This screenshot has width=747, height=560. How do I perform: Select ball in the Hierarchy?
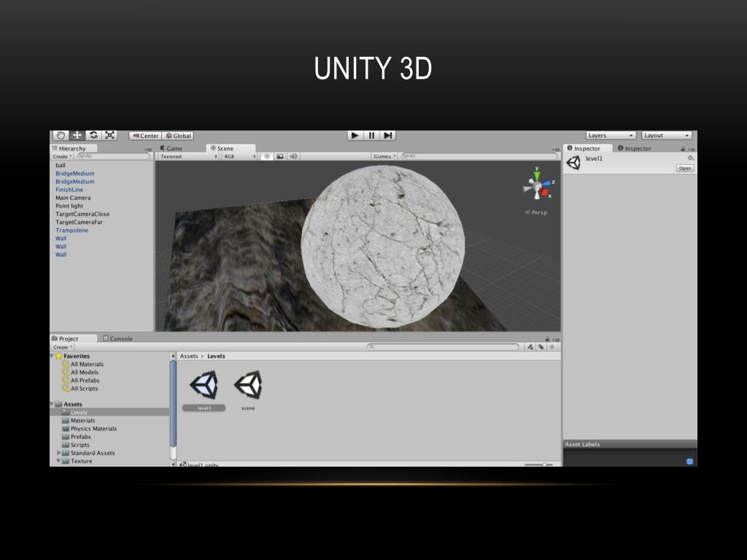(61, 166)
